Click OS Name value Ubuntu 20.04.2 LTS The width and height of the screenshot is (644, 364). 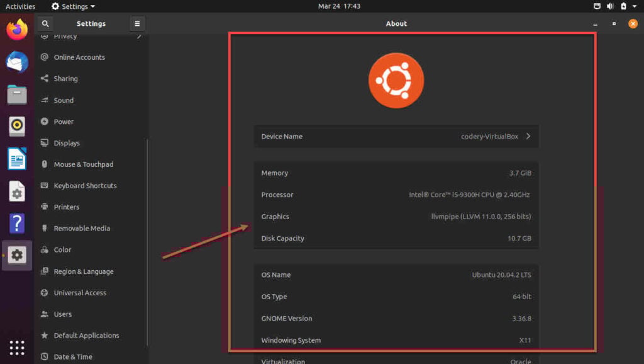[501, 275]
